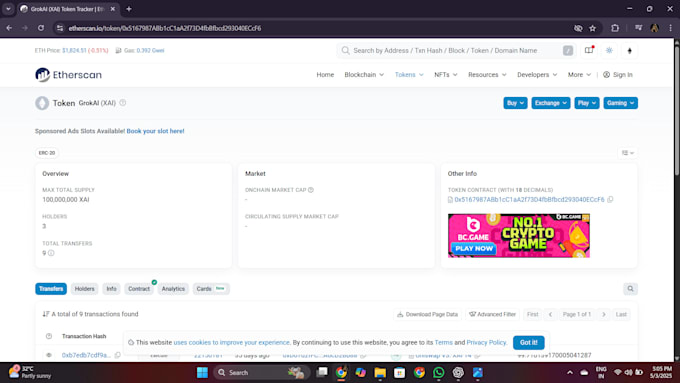Expand the Resources menu
680x383 pixels.
(x=487, y=75)
